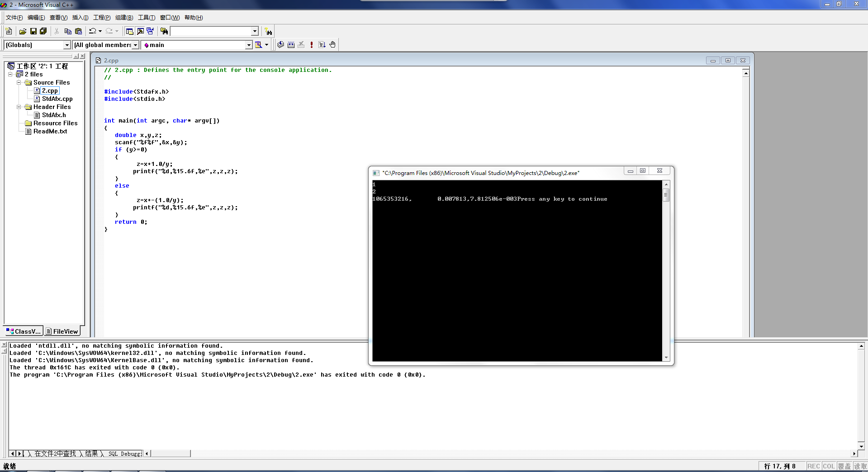The height and width of the screenshot is (472, 868).
Task: Open the Find combo box dropdown
Action: 255,31
